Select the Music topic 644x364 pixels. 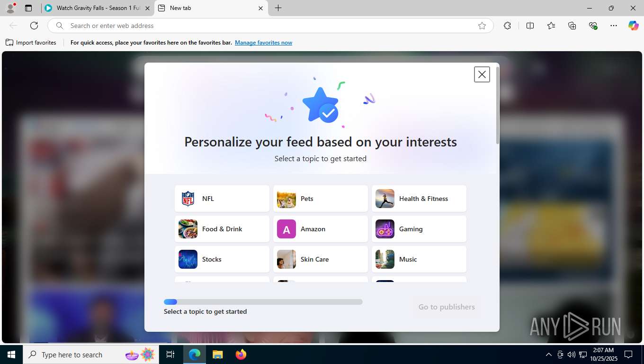click(419, 259)
